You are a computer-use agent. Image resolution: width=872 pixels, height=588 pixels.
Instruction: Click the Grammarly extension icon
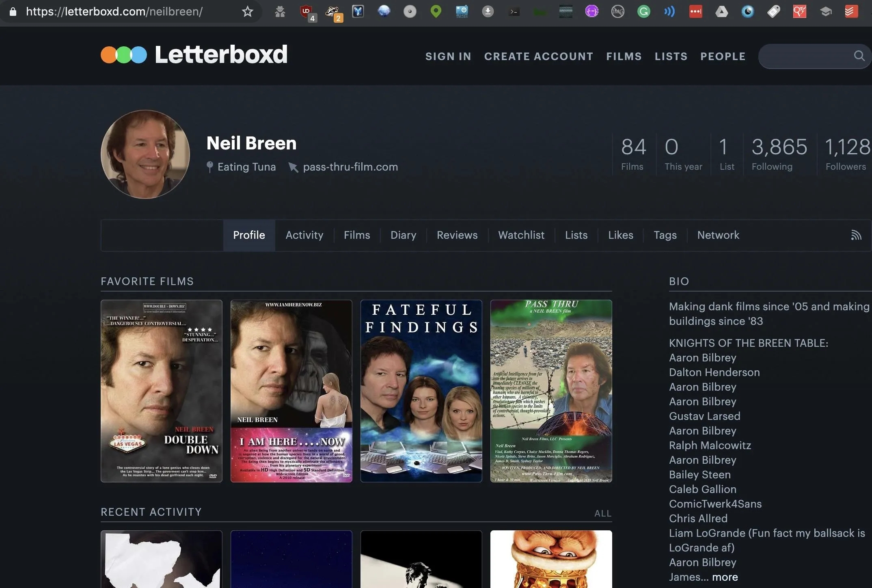click(643, 11)
